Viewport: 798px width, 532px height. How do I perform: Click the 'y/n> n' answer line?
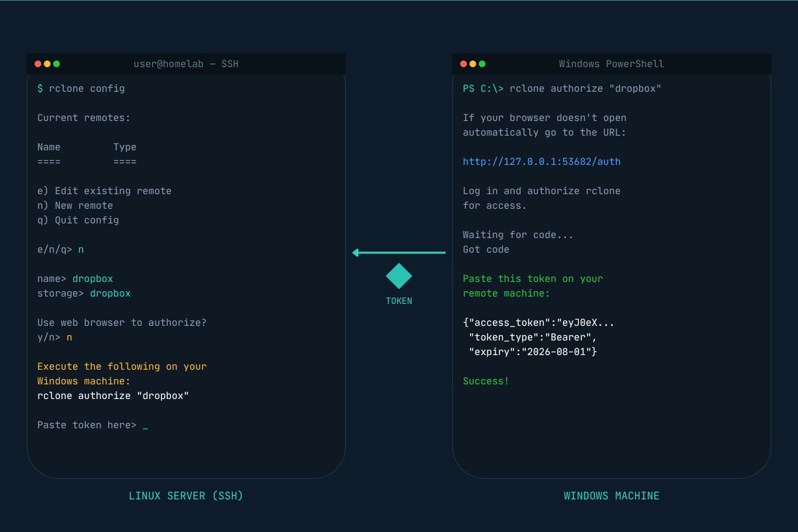55,337
